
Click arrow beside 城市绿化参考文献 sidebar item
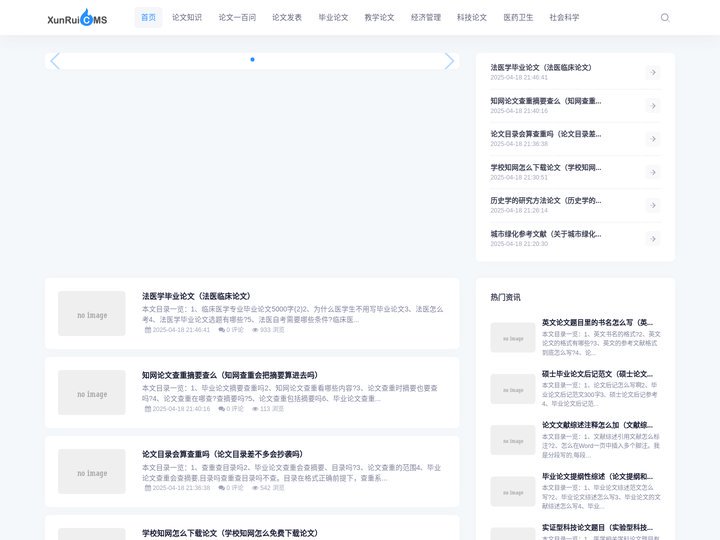(x=652, y=239)
